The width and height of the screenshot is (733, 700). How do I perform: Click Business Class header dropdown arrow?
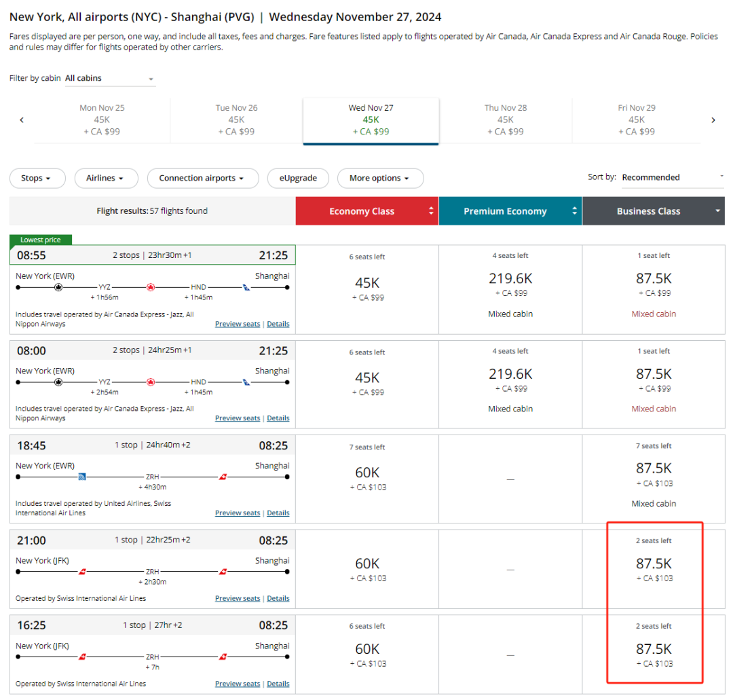[717, 211]
